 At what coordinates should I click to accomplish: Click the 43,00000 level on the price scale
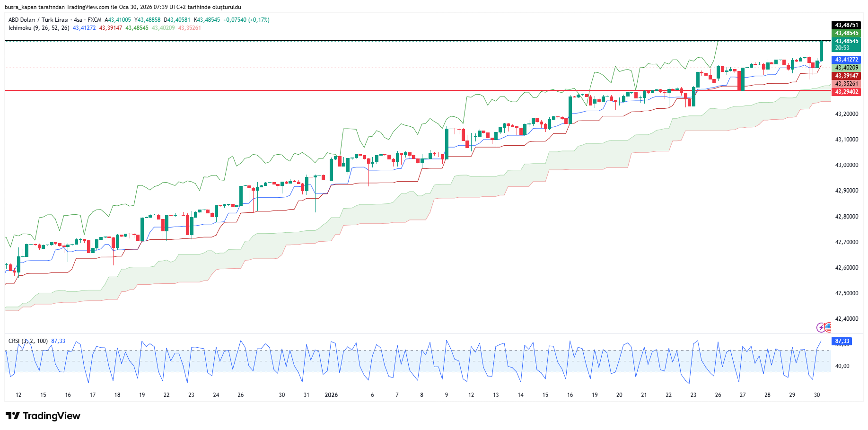point(846,165)
